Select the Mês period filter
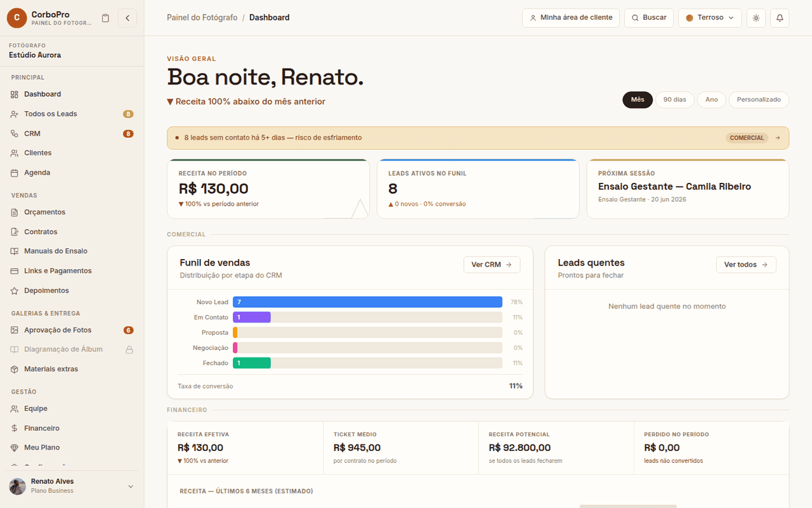 [x=638, y=100]
